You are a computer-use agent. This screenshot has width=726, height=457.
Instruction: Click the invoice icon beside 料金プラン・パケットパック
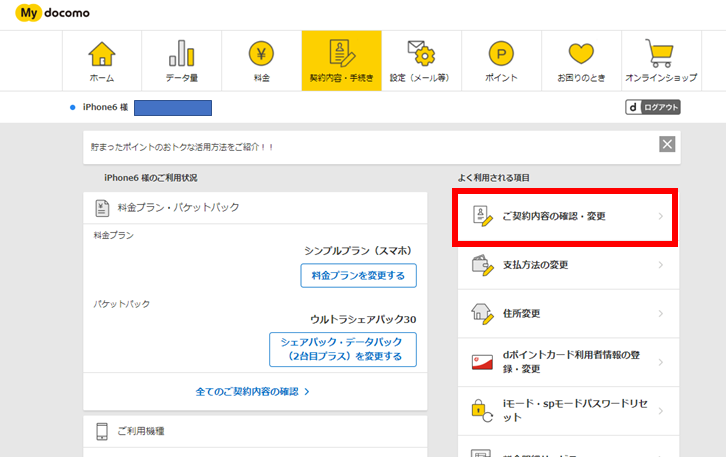(x=102, y=208)
